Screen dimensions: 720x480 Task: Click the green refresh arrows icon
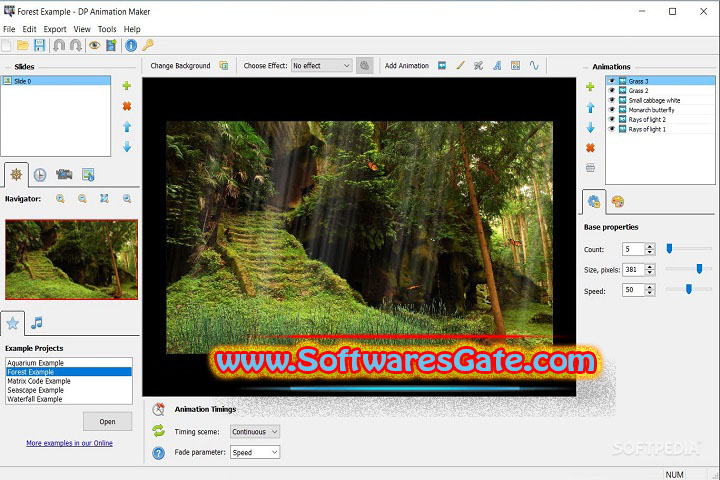pos(158,431)
